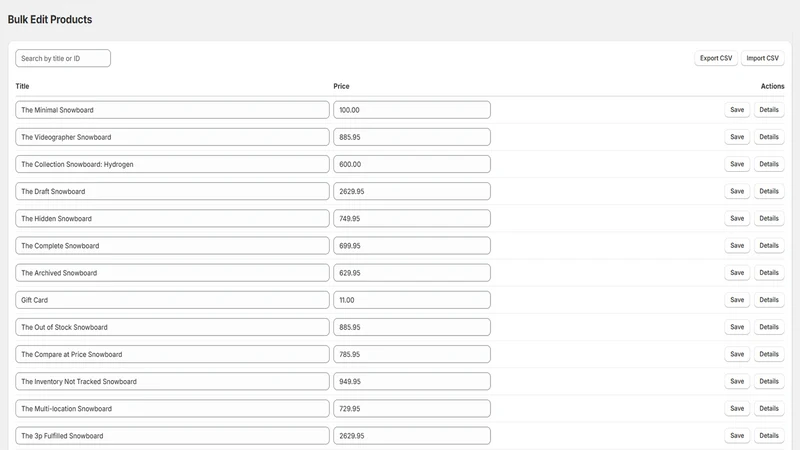Click the Bulk Edit Products heading
The height and width of the screenshot is (450, 800).
point(50,19)
